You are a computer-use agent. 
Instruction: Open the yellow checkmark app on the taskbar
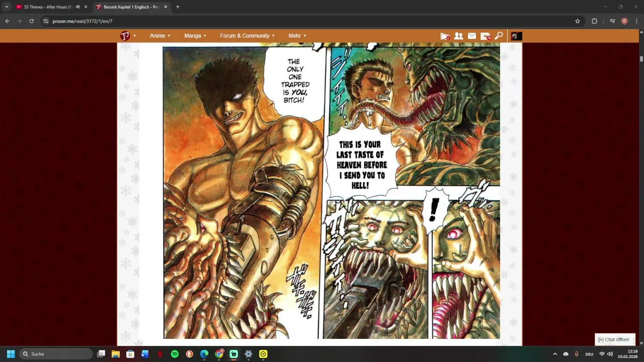[x=263, y=354]
